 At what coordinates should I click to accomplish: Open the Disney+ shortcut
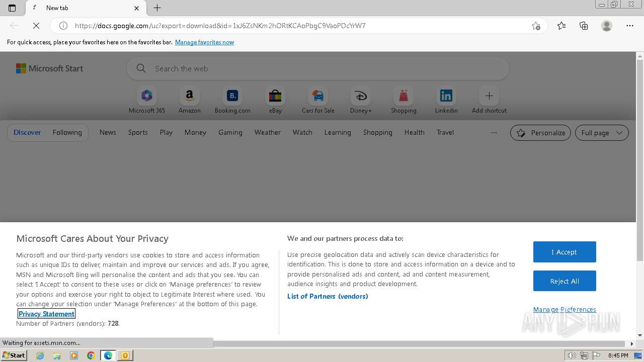tap(361, 101)
